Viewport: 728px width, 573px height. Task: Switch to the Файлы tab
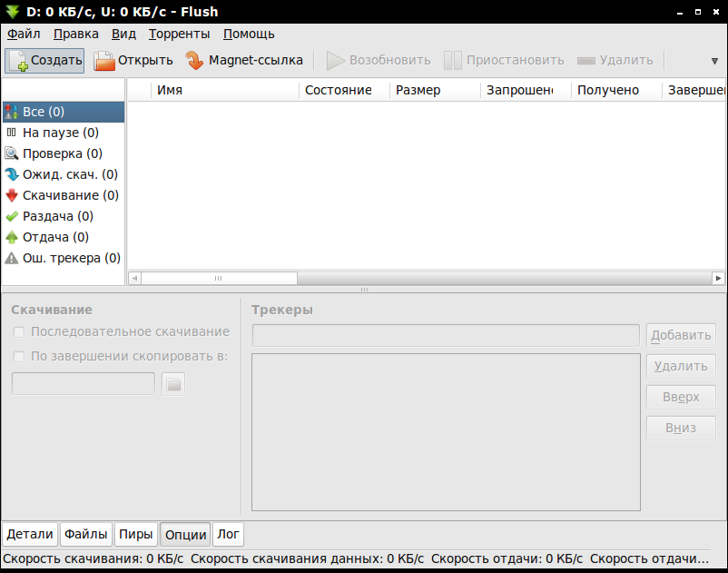86,535
